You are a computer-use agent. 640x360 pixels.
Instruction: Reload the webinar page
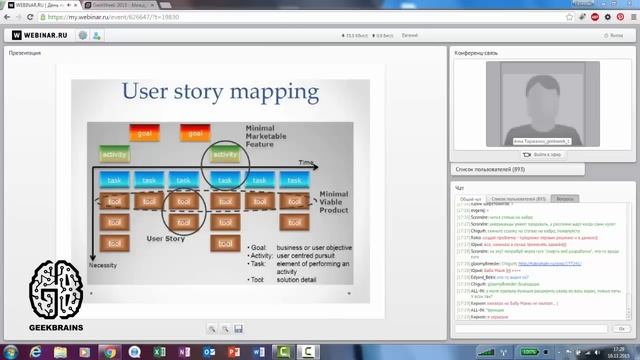click(x=30, y=17)
